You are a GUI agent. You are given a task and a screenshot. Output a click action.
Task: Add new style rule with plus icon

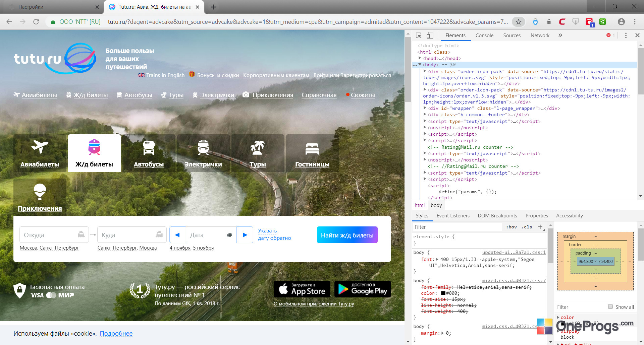540,227
